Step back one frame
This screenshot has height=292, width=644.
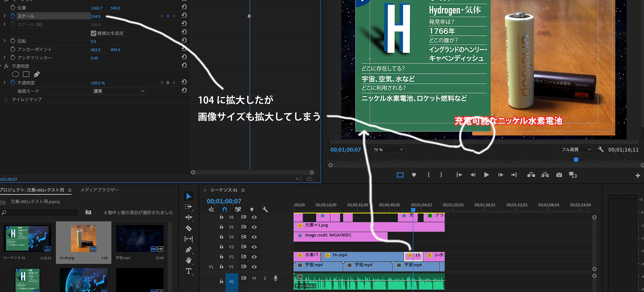[x=472, y=175]
